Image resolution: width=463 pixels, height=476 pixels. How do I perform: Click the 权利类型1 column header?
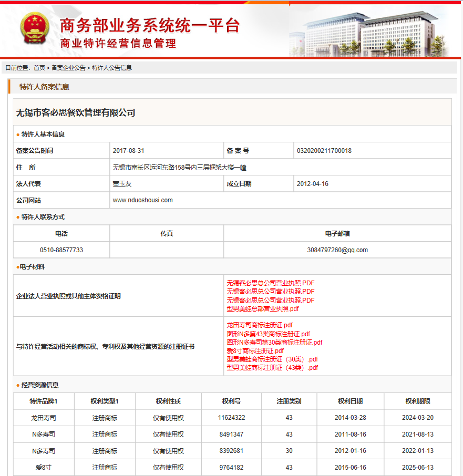pyautogui.click(x=105, y=401)
